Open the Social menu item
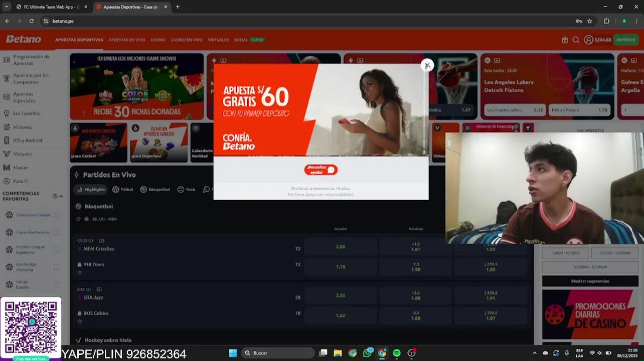644x361 pixels. click(x=241, y=40)
